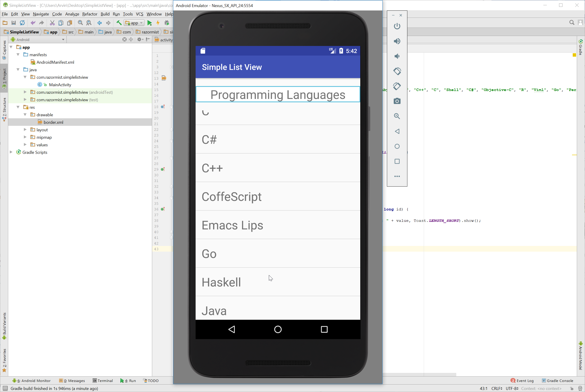The width and height of the screenshot is (585, 392).
Task: Click the Apply Changes lightning icon
Action: tap(158, 23)
